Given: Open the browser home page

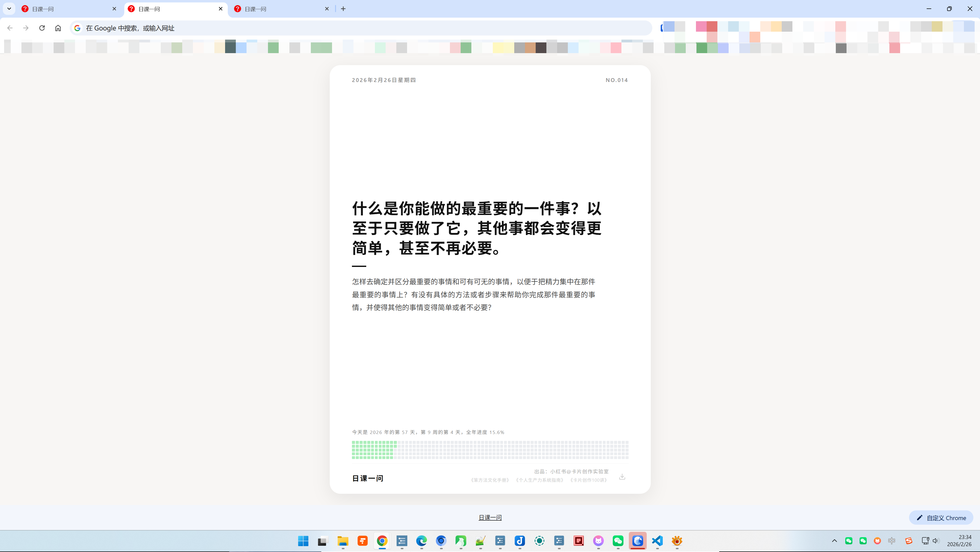Looking at the screenshot, I should pyautogui.click(x=58, y=28).
